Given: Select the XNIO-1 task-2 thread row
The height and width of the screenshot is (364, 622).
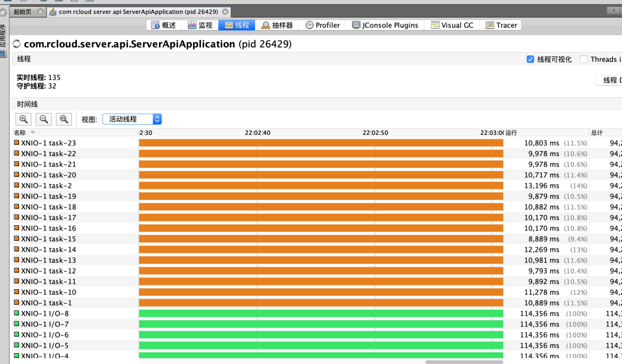Looking at the screenshot, I should (46, 185).
